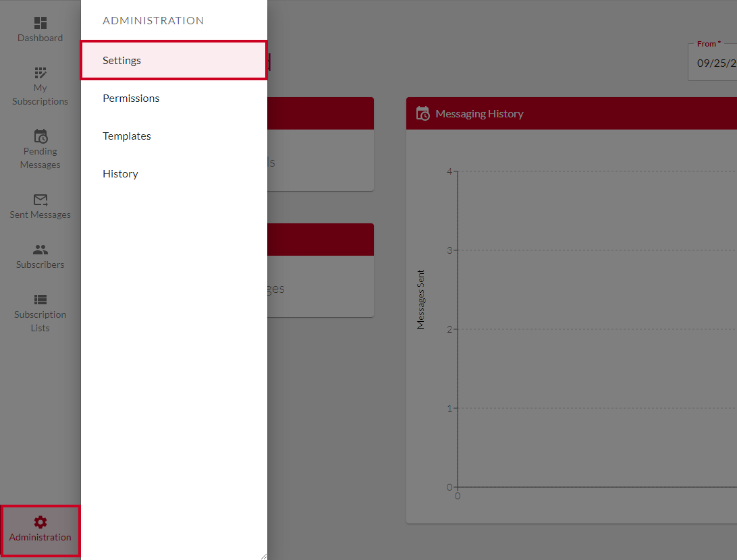The image size is (737, 560).
Task: Click the My Subscriptions label
Action: pyautogui.click(x=40, y=94)
